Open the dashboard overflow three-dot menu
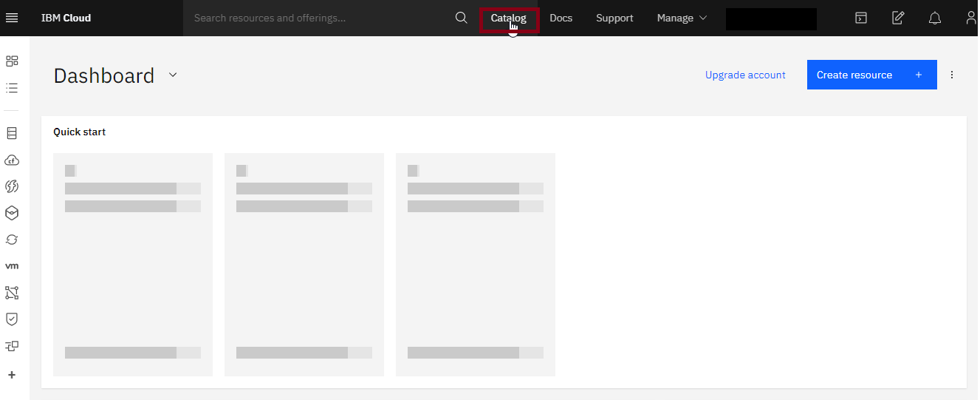Viewport: 980px width, 400px height. tap(952, 75)
